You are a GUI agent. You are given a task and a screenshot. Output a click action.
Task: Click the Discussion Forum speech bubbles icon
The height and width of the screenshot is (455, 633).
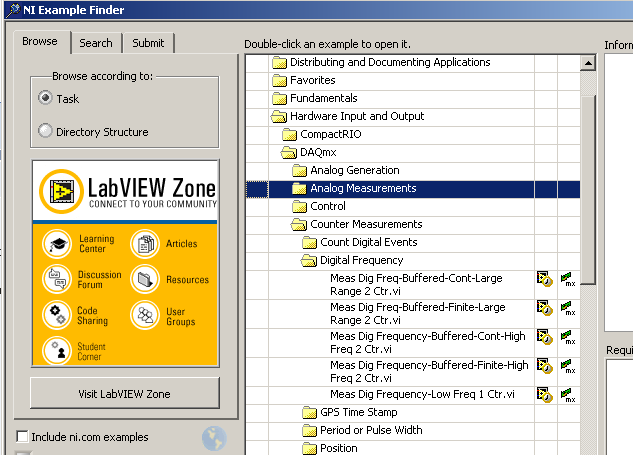tap(57, 279)
